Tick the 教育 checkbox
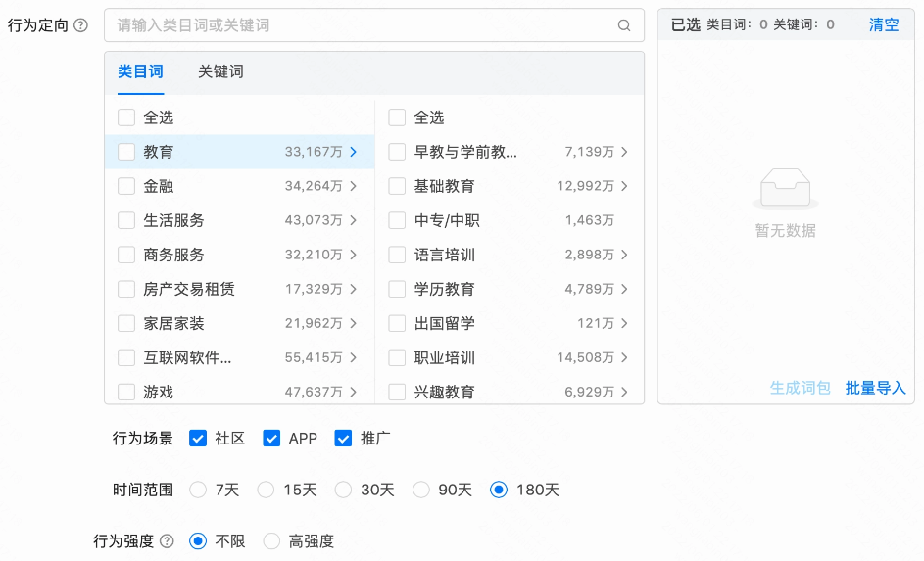 (x=126, y=152)
